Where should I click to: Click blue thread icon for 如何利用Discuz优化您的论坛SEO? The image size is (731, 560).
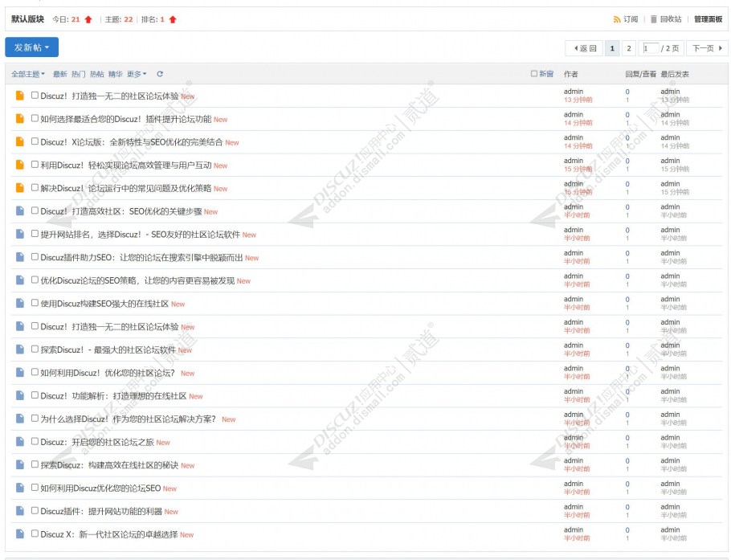coord(19,488)
